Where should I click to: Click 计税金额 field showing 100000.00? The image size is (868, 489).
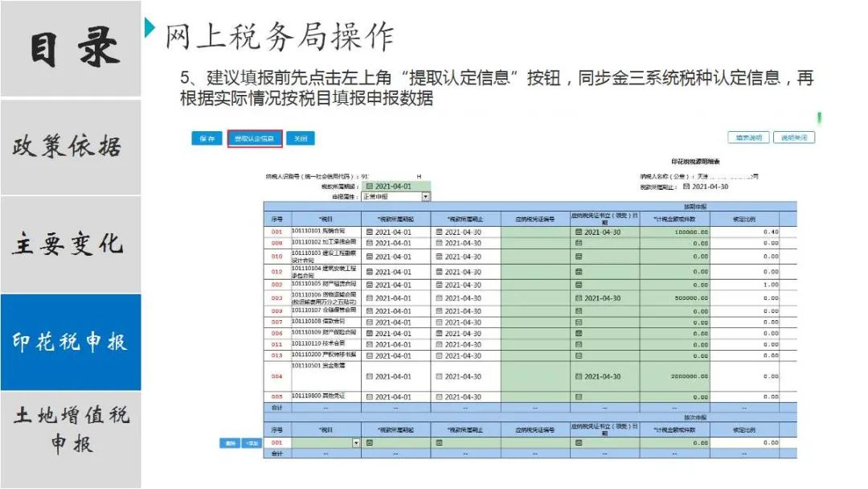[x=675, y=232]
